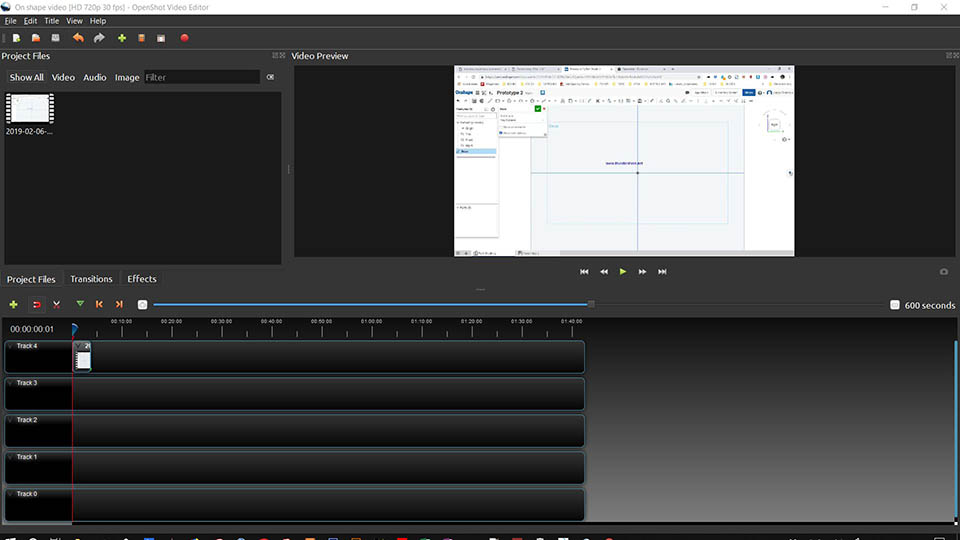Import files with the green plus toolbar icon
This screenshot has width=960, height=540.
pyautogui.click(x=122, y=38)
